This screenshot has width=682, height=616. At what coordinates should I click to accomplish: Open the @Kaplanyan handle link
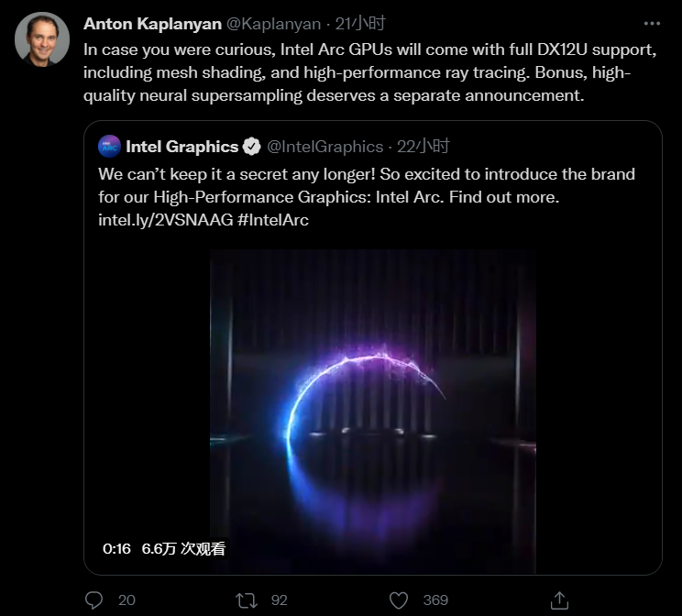coord(273,24)
